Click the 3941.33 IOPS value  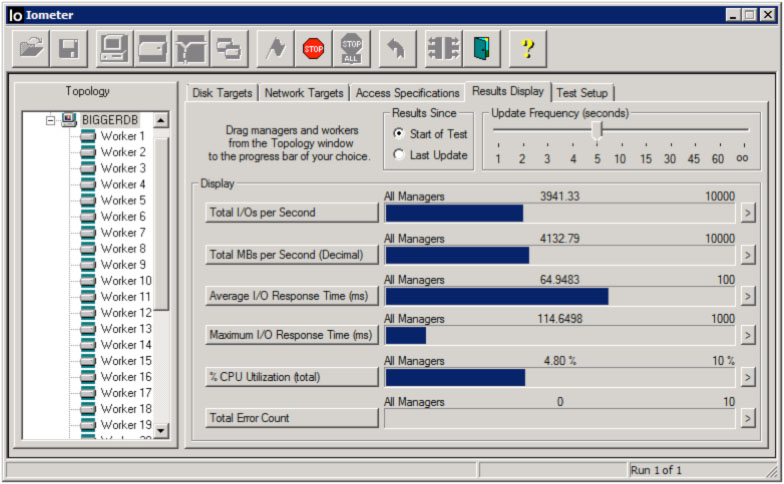tap(560, 196)
